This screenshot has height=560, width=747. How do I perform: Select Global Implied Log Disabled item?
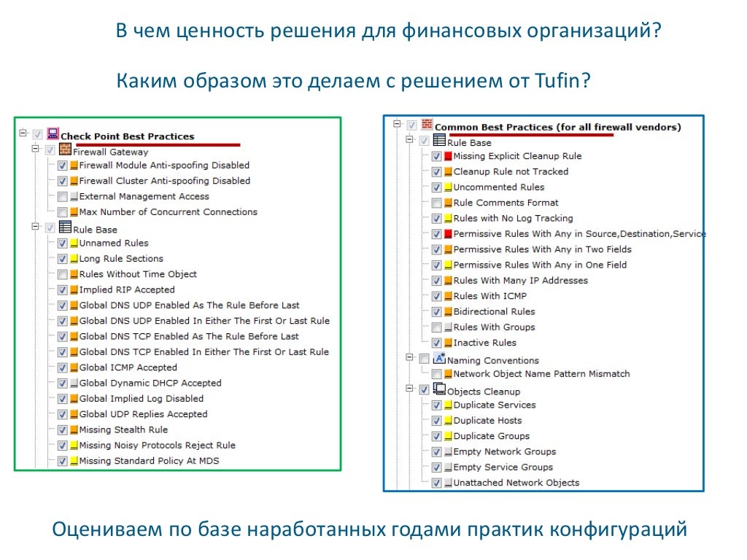coord(142,399)
